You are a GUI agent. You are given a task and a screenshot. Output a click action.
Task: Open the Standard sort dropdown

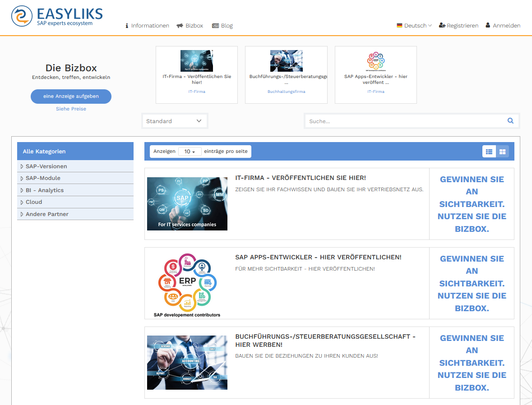174,121
